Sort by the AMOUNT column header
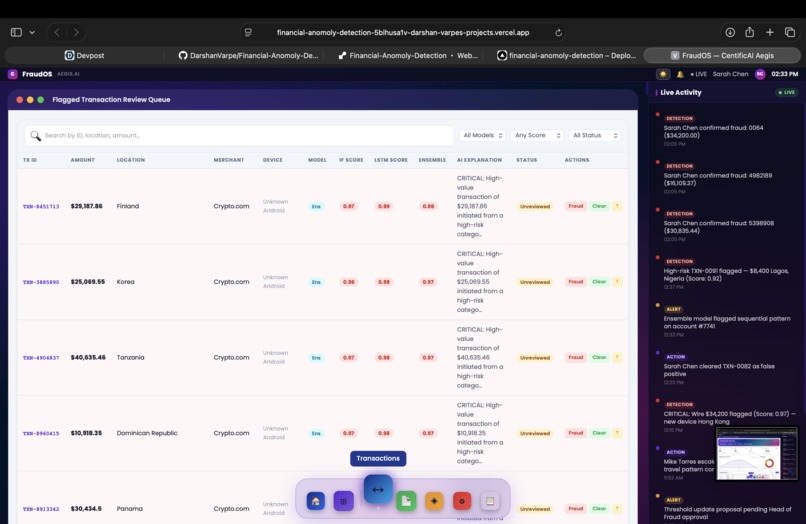Viewport: 806px width, 524px height. coord(83,160)
